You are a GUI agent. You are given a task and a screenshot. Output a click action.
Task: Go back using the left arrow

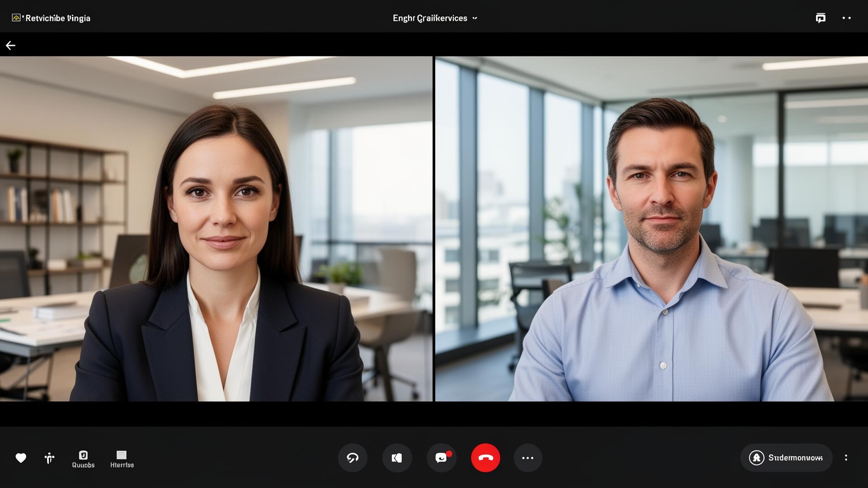coord(10,45)
